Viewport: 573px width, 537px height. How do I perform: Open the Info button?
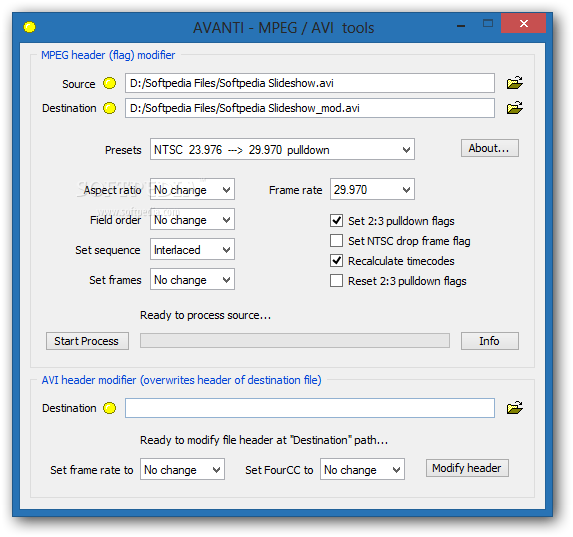point(490,341)
